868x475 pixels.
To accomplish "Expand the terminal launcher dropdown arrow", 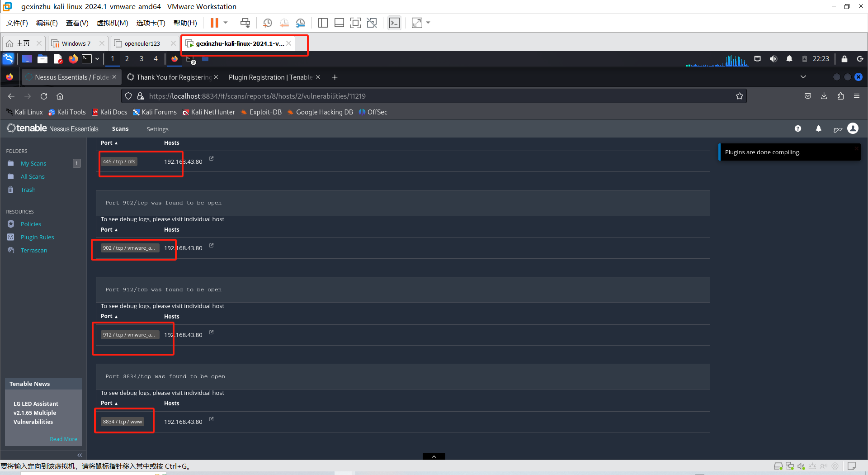I will click(x=97, y=59).
